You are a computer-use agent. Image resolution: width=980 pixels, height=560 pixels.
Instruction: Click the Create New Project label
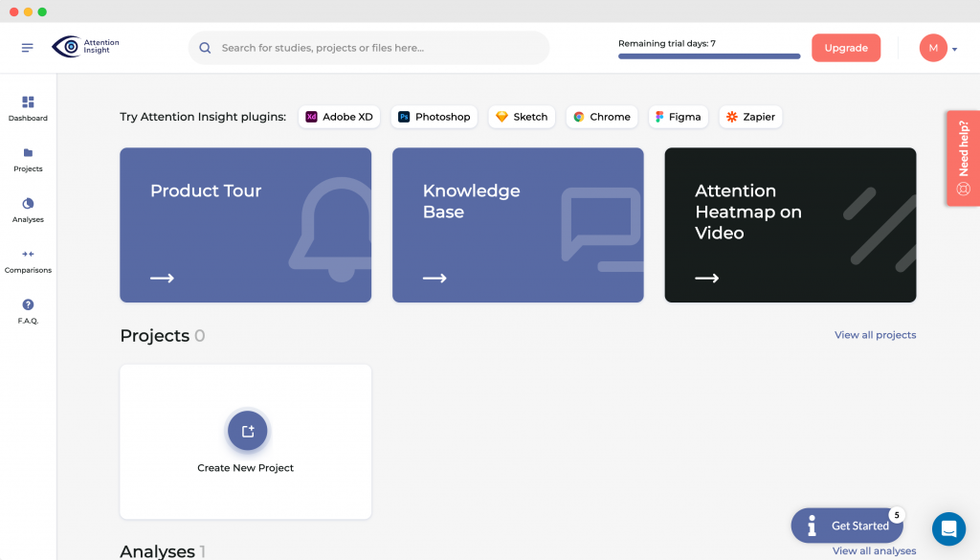pyautogui.click(x=246, y=467)
